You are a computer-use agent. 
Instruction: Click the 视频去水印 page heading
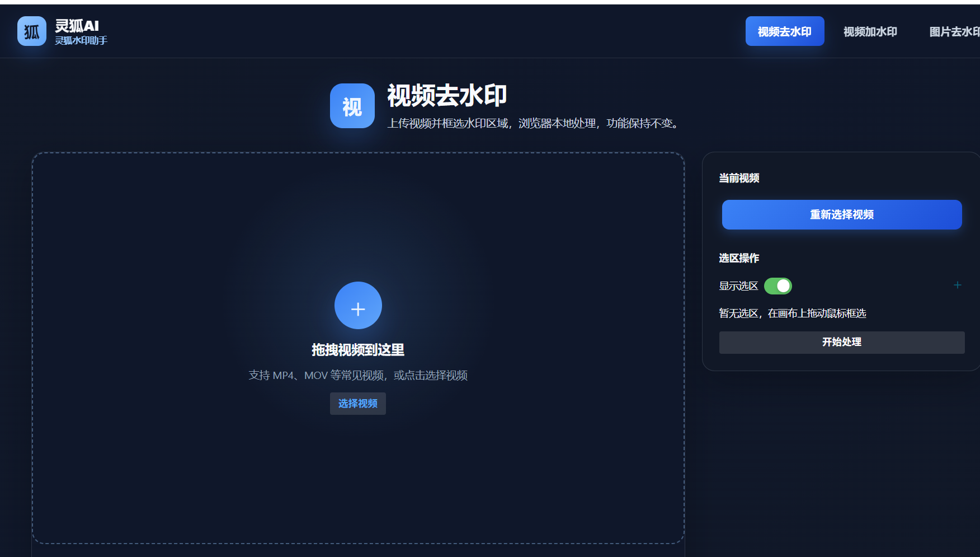(x=447, y=95)
